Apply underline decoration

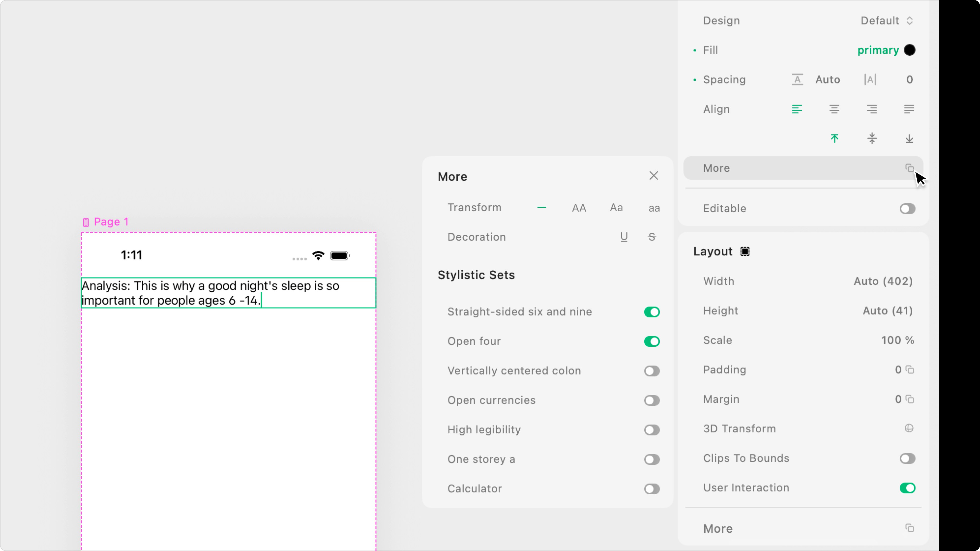624,237
